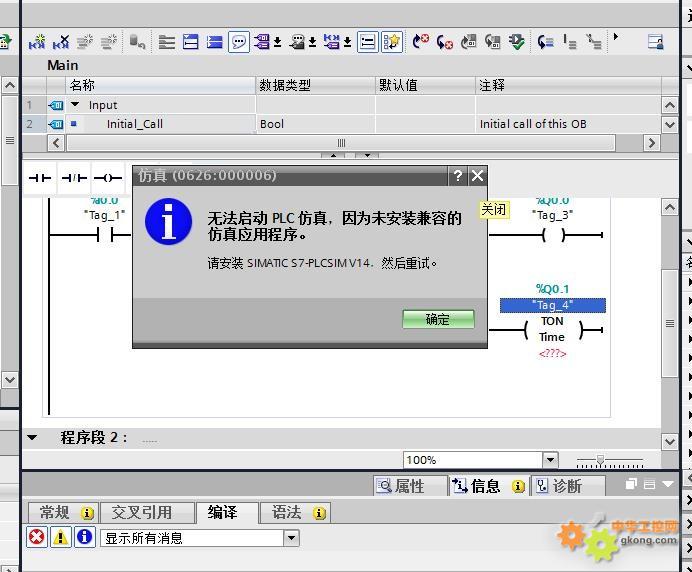This screenshot has width=692, height=572.
Task: Insert an output coil from favorites
Action: click(108, 178)
